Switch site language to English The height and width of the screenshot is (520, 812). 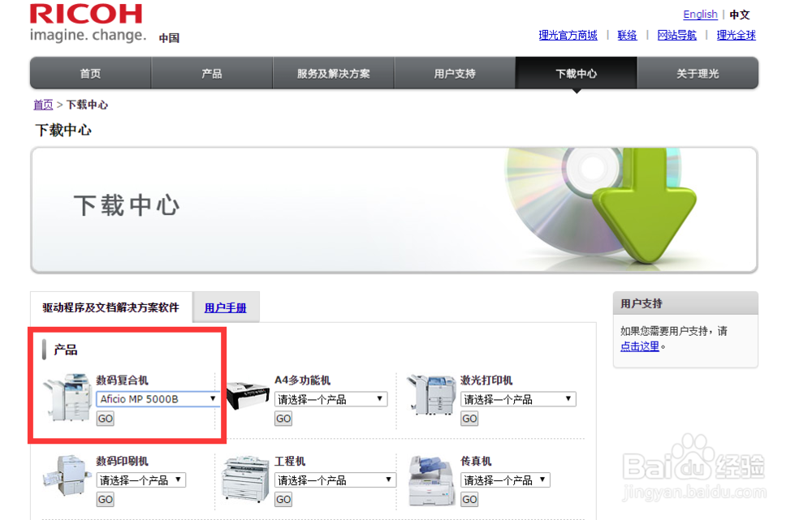[x=700, y=14]
